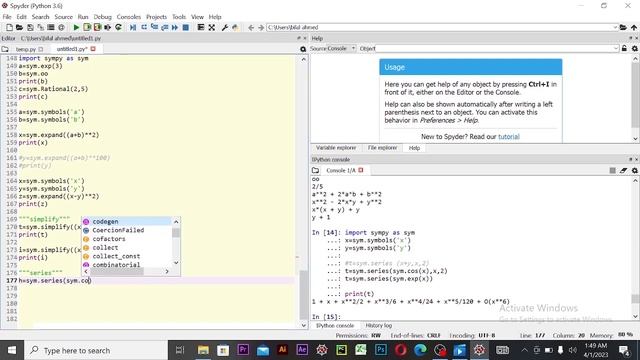Image resolution: width=640 pixels, height=360 pixels.
Task: Create a new file from the toolbar
Action: point(9,27)
